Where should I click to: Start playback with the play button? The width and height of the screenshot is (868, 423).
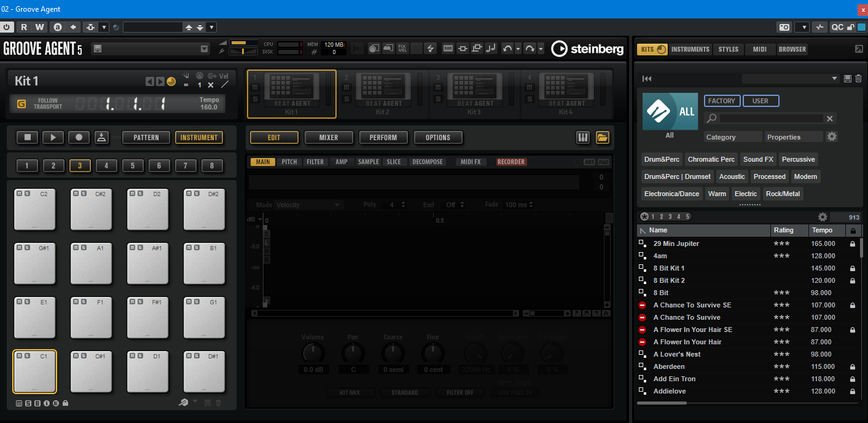click(53, 137)
